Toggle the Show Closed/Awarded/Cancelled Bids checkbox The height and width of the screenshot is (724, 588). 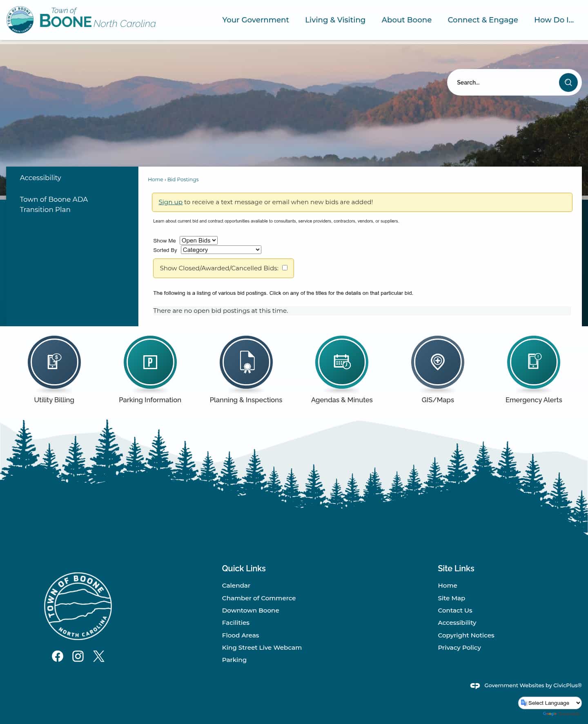point(285,268)
